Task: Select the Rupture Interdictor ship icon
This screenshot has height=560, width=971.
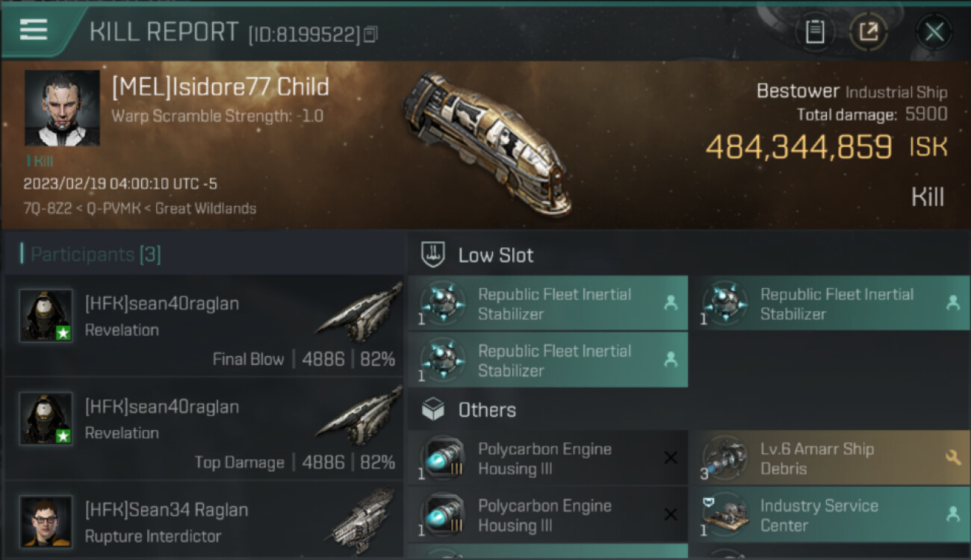Action: point(364,520)
